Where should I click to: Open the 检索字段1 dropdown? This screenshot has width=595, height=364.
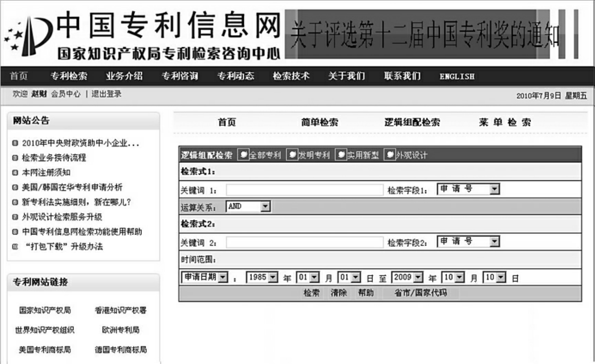click(x=468, y=189)
